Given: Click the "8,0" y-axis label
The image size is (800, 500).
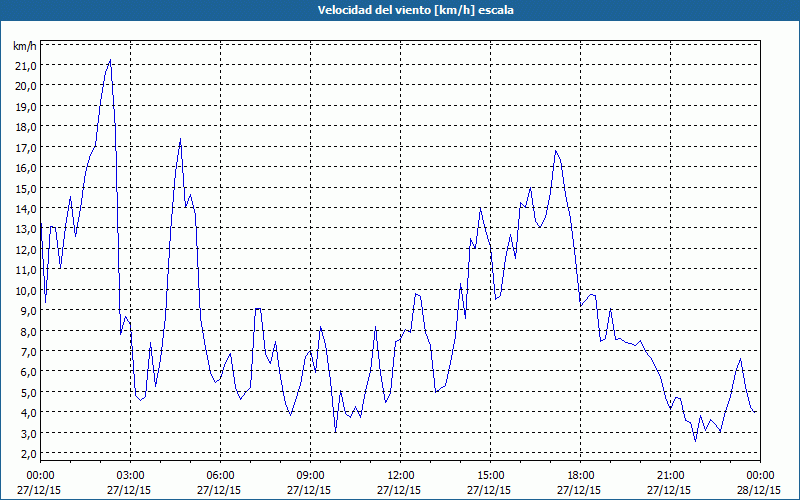Looking at the screenshot, I should [28, 331].
